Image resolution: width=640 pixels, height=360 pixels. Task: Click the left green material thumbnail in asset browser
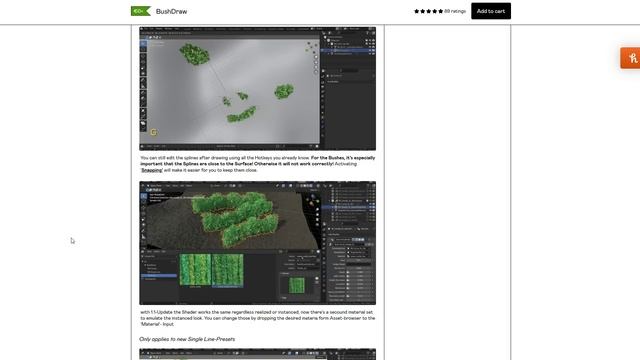point(195,270)
